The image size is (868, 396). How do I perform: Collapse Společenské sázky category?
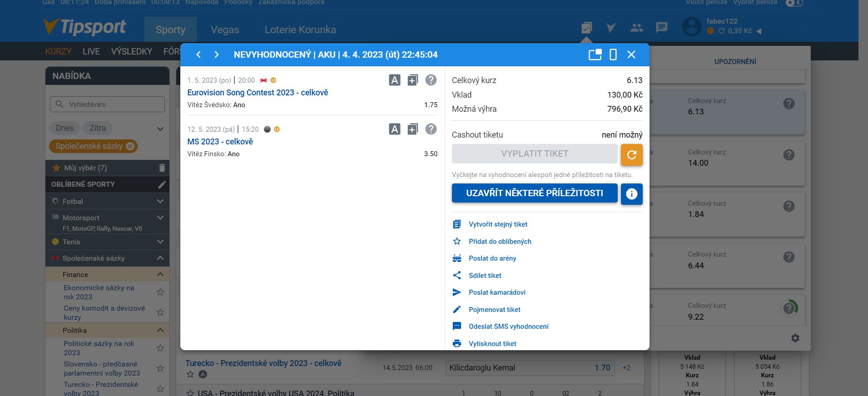[160, 258]
